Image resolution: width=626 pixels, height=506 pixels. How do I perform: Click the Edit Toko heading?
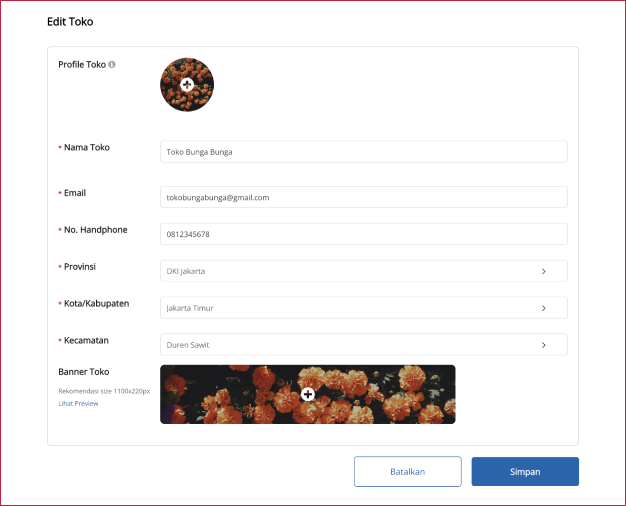(x=70, y=22)
